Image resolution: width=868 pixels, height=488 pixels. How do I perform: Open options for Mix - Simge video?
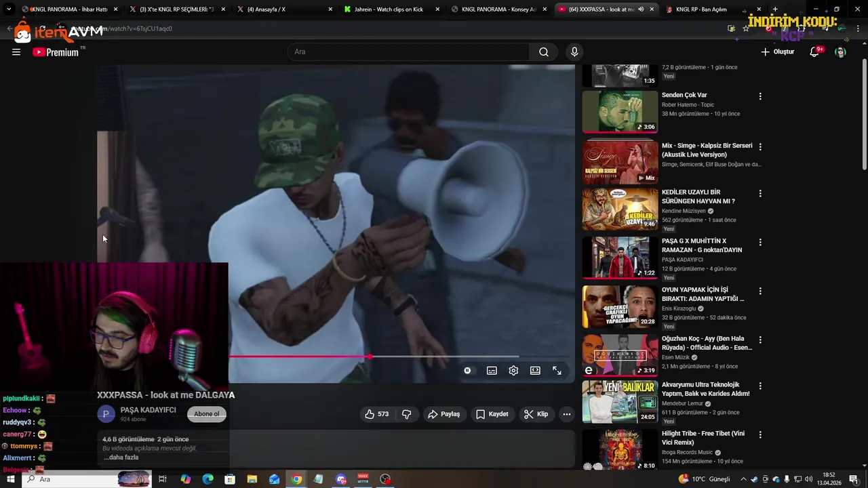tap(760, 146)
